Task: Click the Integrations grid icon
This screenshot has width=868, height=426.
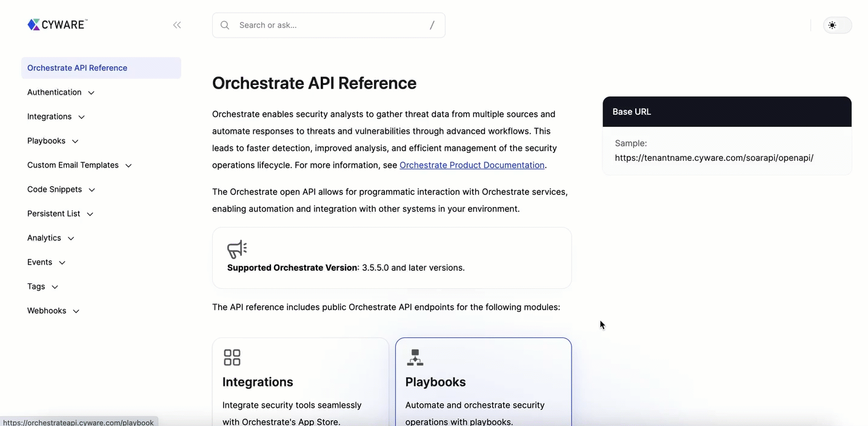Action: (x=232, y=357)
